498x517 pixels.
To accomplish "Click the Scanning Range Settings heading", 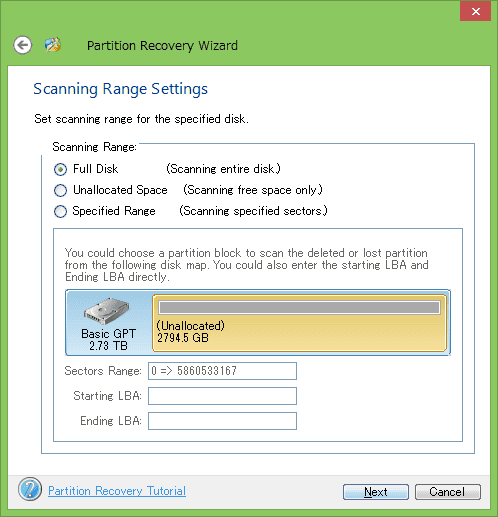I will 120,89.
